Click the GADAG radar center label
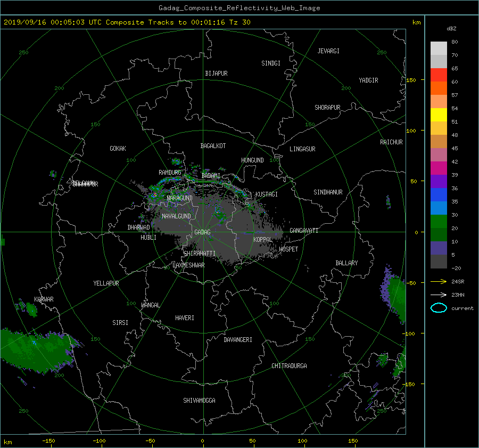 tap(203, 232)
